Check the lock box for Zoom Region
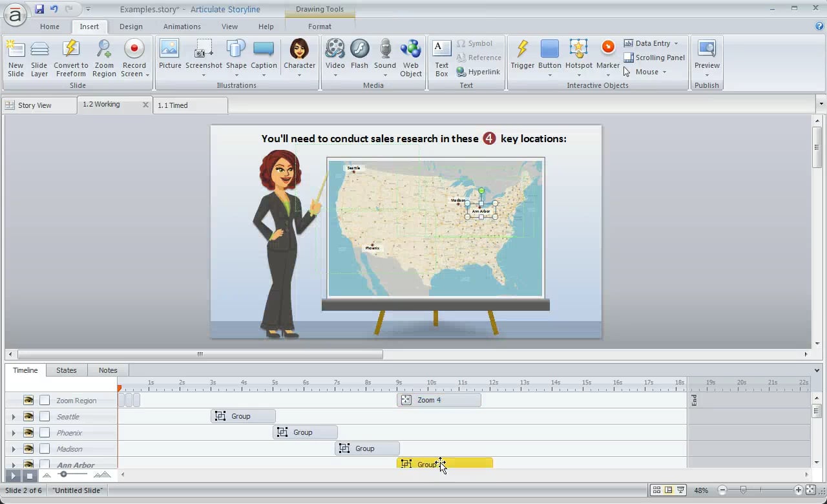The width and height of the screenshot is (827, 504). click(45, 400)
